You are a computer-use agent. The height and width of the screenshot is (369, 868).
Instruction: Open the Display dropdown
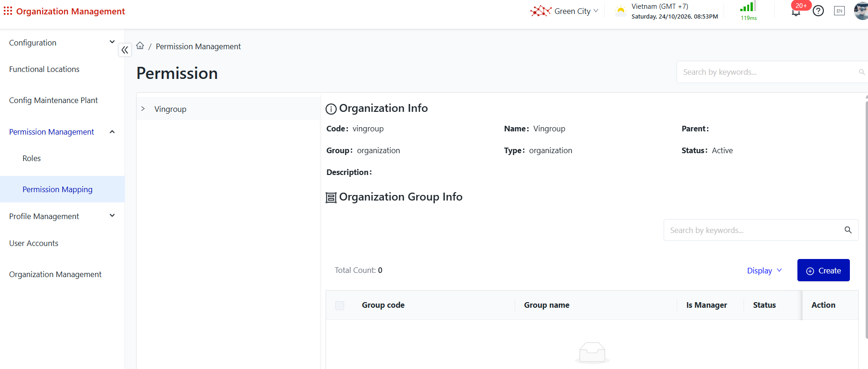(x=764, y=271)
